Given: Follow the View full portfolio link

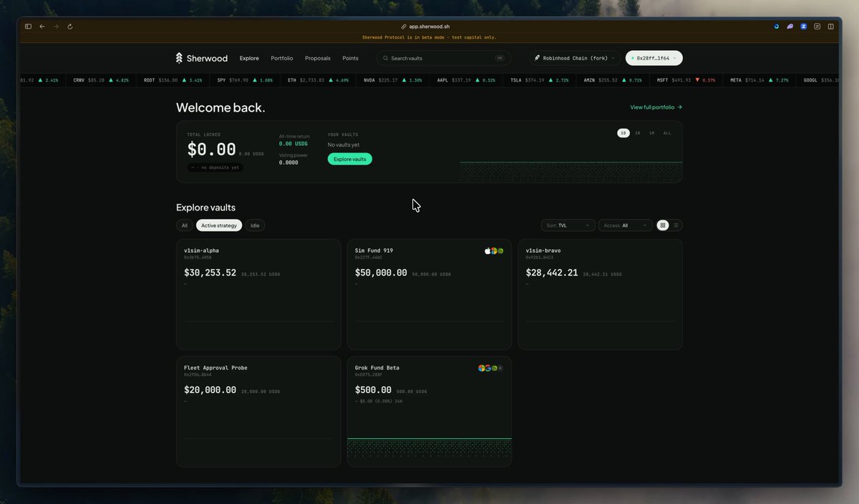Looking at the screenshot, I should pos(656,107).
